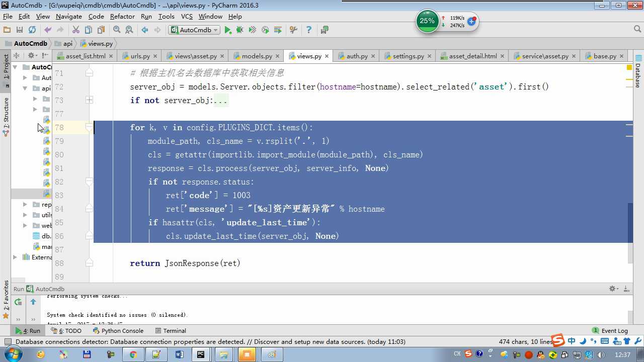Open the Navigate menu
This screenshot has height=362, width=644.
pyautogui.click(x=69, y=17)
